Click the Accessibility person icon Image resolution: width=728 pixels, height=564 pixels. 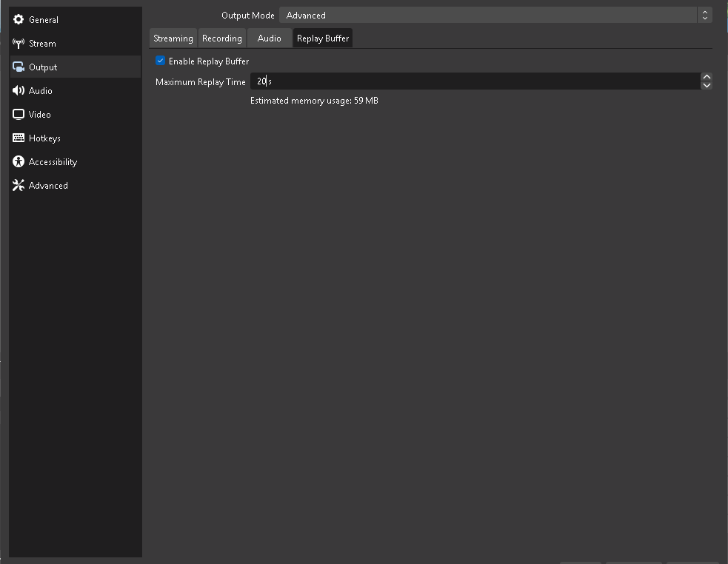pyautogui.click(x=19, y=161)
